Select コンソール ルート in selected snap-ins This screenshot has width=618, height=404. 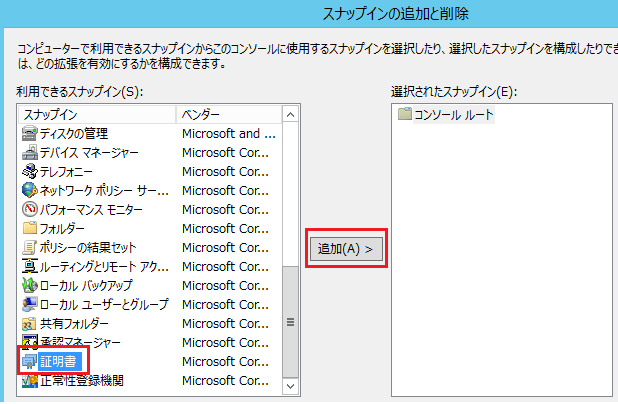coord(454,115)
